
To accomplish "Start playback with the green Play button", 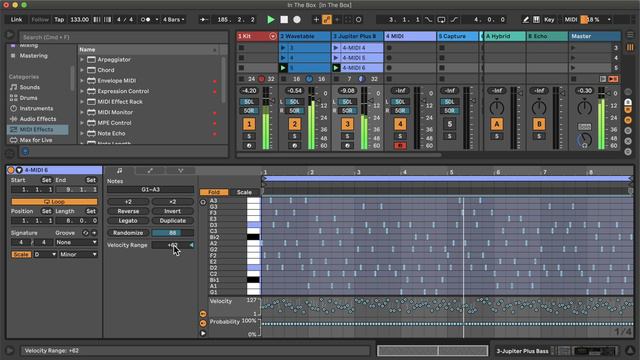I will [x=270, y=19].
